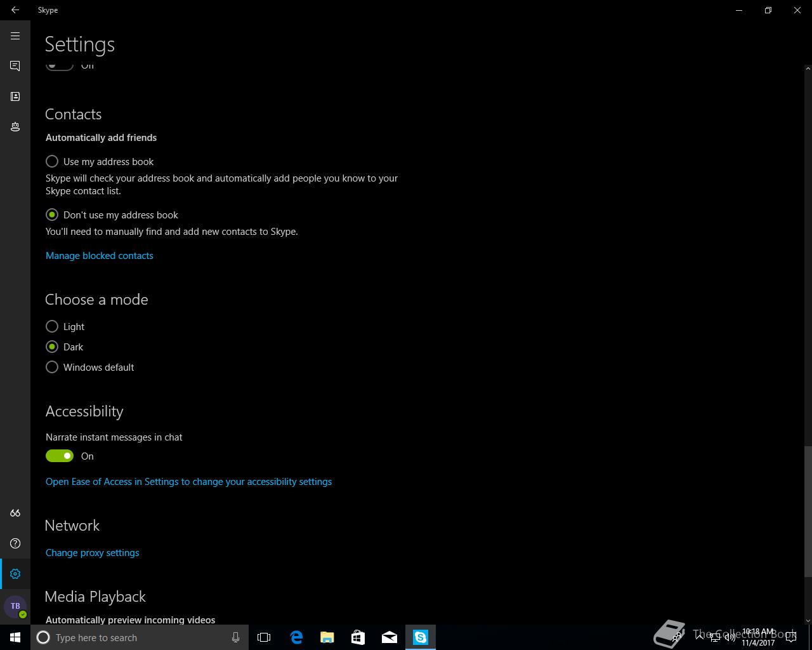Restore down the Skype window
The height and width of the screenshot is (650, 812).
point(768,10)
